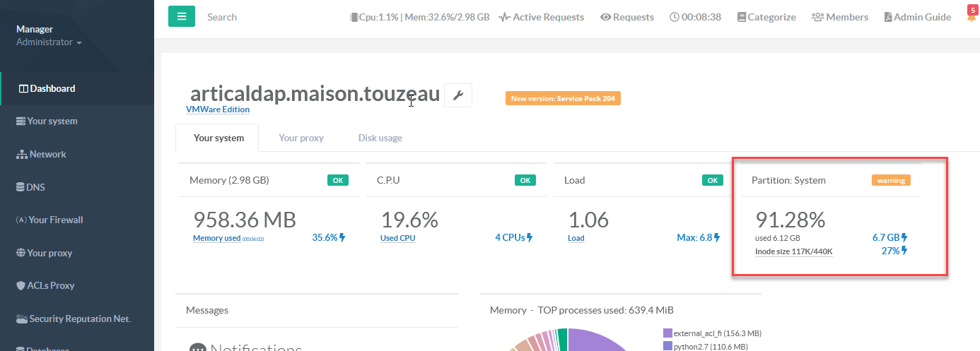Open Network in the sidebar
Screen dimensions: 980x351
47,154
